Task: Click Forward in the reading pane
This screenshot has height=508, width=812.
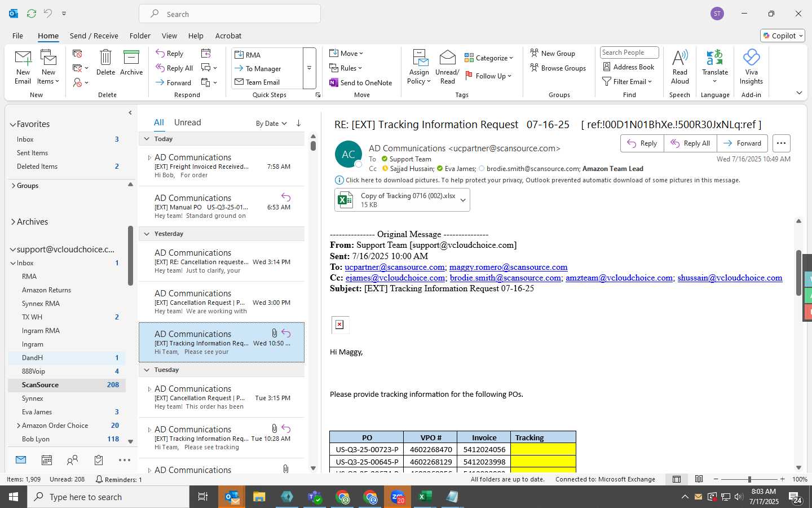Action: [742, 143]
